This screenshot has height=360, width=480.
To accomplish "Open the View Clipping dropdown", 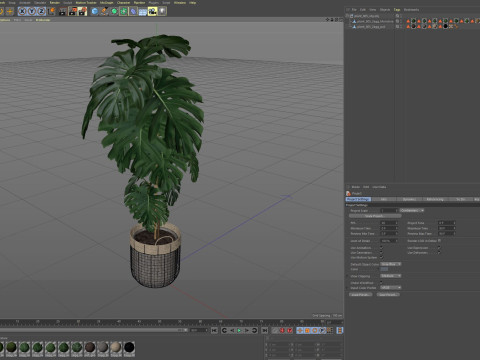I will click(391, 276).
